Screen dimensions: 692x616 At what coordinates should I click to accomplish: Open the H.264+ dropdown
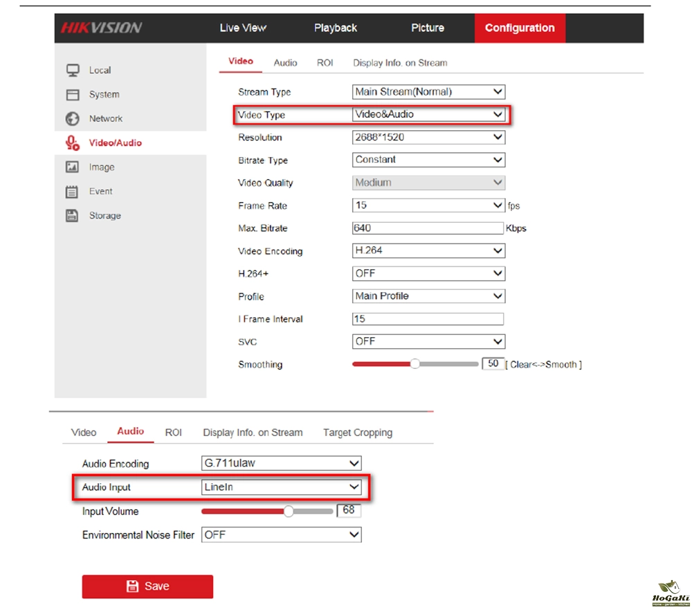[x=428, y=273]
